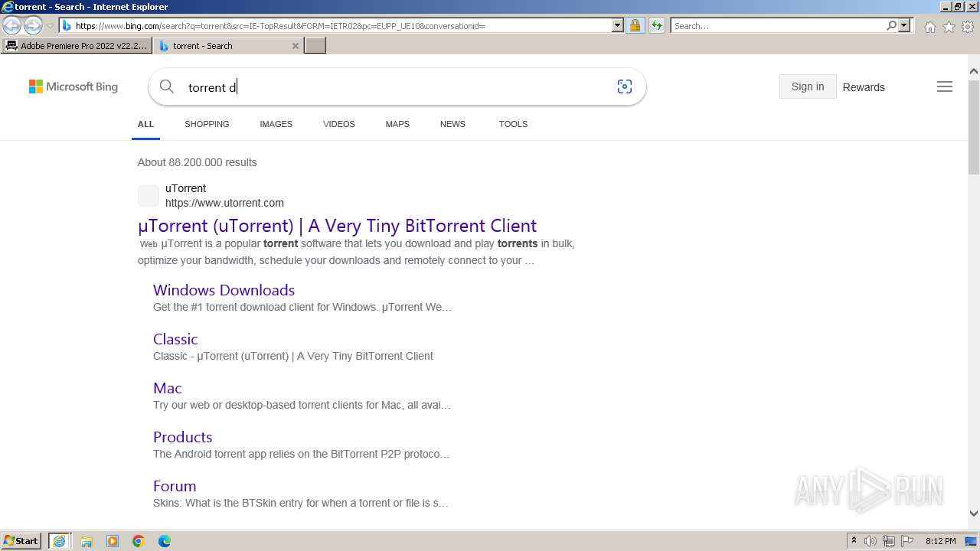Open visual search camera icon

[625, 86]
